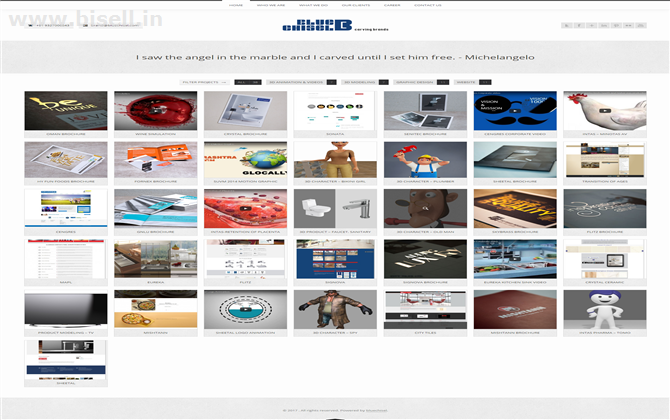The width and height of the screenshot is (670, 420).
Task: Click the phone icon beside the phone number
Action: click(x=30, y=25)
